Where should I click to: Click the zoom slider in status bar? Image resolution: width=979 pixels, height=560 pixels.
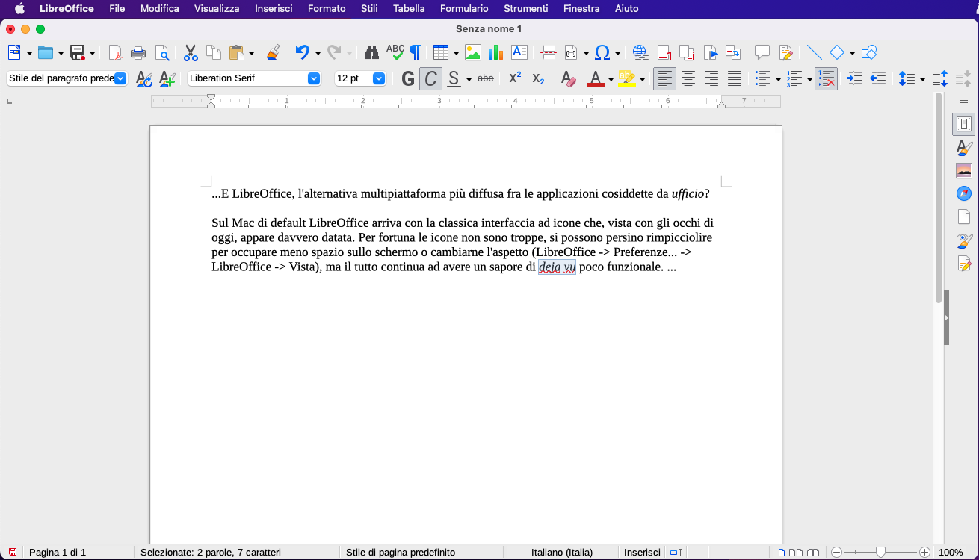(880, 553)
